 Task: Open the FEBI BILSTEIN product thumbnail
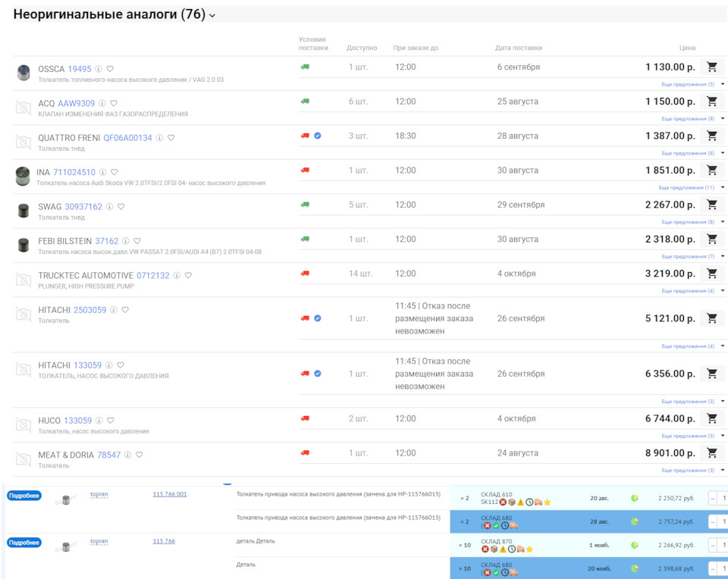[24, 245]
